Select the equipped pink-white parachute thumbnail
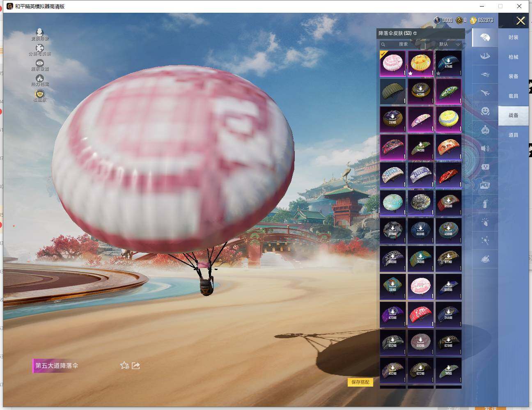Screen dimensions: 532x410 point(393,64)
